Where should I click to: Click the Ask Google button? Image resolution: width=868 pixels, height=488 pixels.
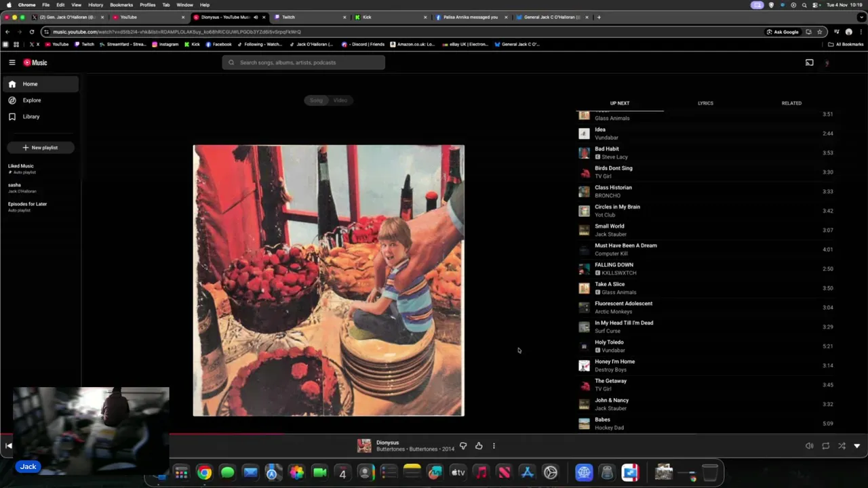[x=782, y=32]
